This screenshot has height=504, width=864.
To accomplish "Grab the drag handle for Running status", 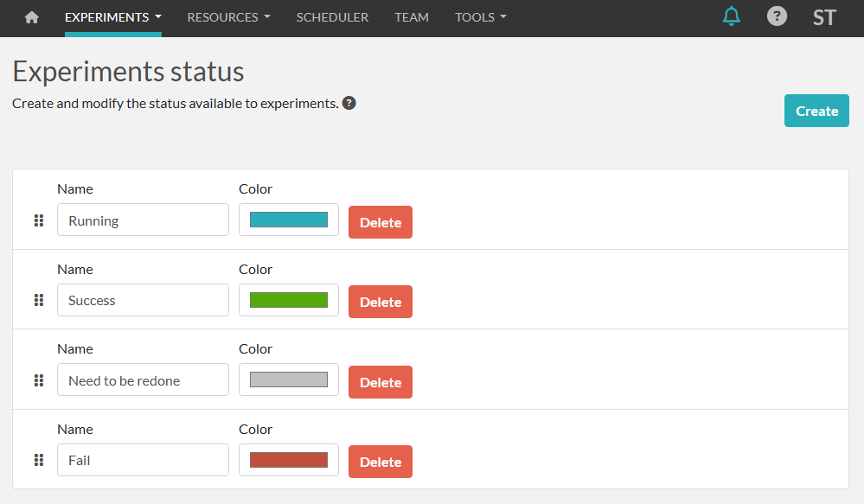I will pyautogui.click(x=38, y=220).
